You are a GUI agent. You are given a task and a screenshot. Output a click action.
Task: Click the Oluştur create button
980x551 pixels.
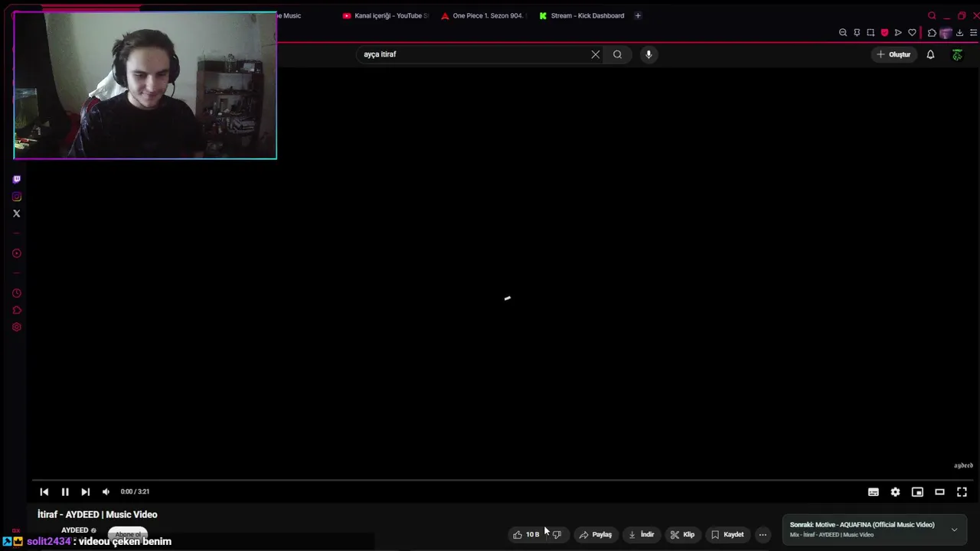893,54
